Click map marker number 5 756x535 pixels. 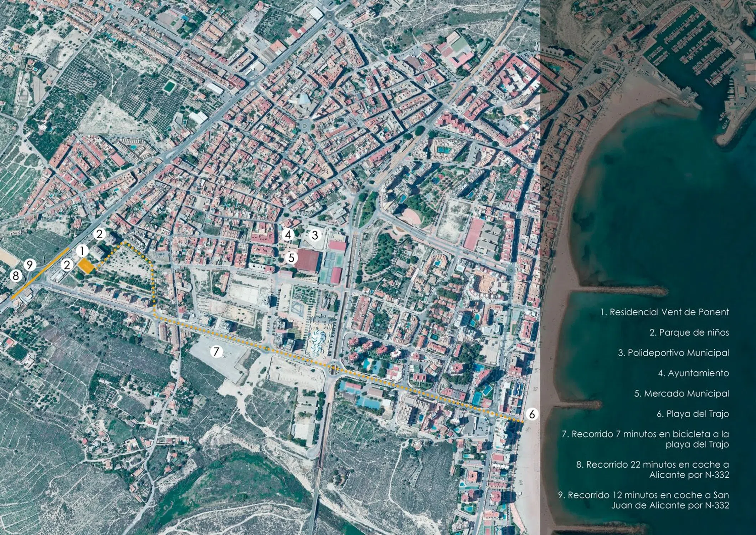pyautogui.click(x=292, y=258)
